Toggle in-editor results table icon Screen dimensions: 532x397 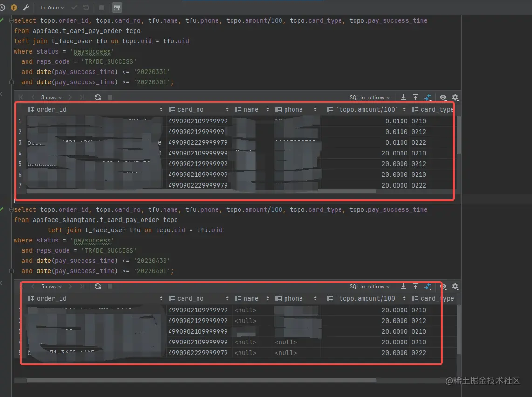(117, 7)
